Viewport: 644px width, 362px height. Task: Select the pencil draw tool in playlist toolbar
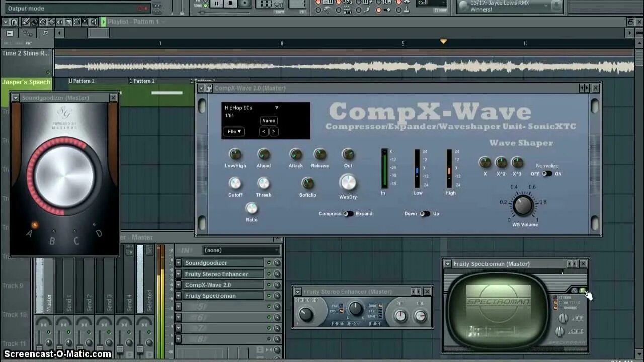26,22
